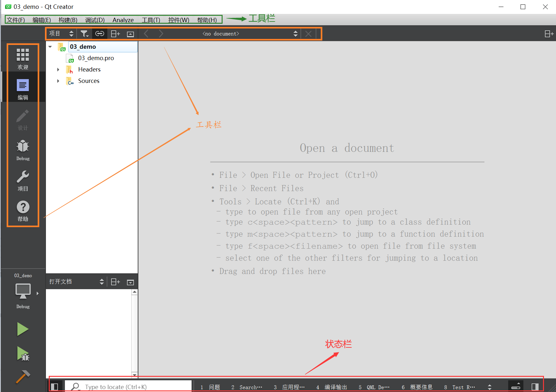Toggle progress details button in status bar

tap(516, 386)
